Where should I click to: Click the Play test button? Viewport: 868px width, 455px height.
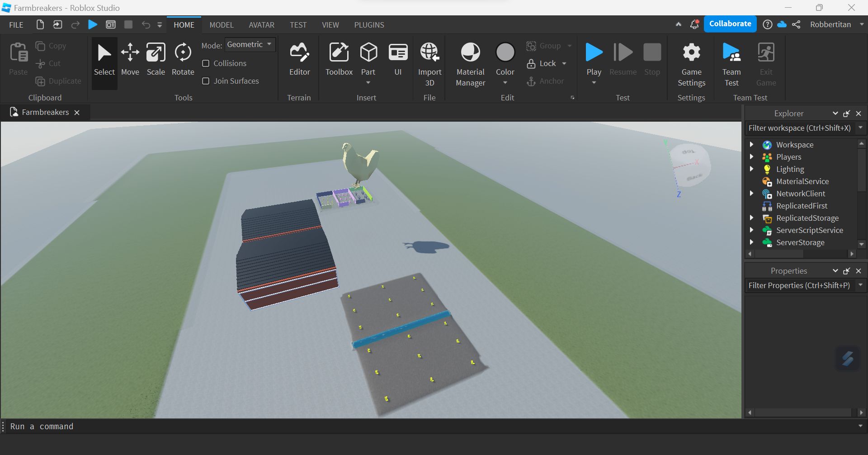pos(594,52)
